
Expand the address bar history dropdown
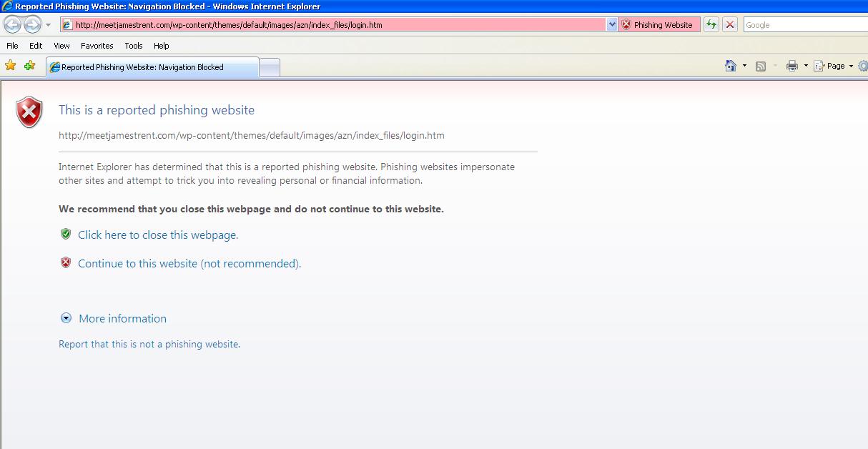(x=612, y=25)
